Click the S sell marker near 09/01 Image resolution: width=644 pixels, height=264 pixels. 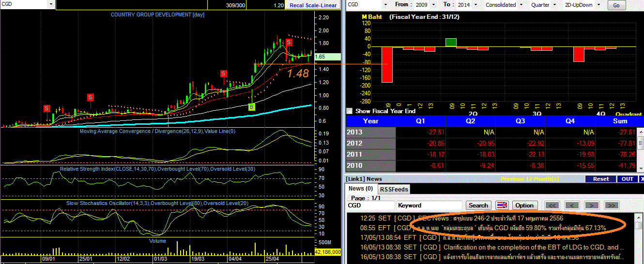47,108
